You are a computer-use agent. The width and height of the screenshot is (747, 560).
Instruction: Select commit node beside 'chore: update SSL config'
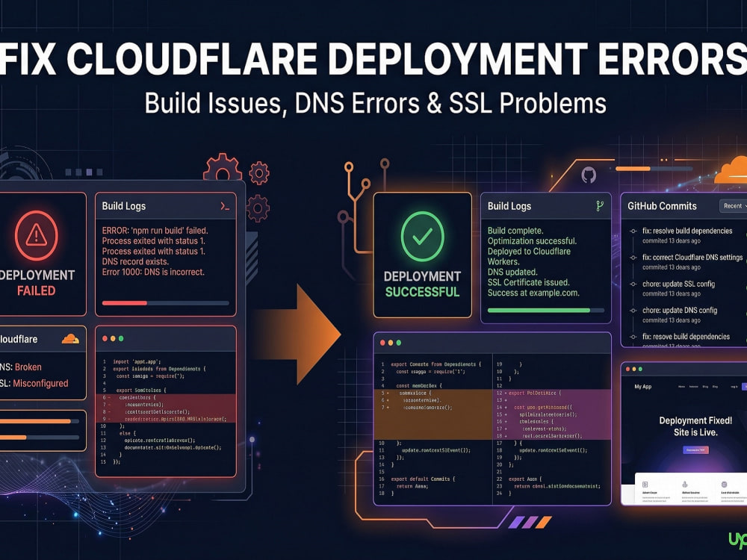633,284
